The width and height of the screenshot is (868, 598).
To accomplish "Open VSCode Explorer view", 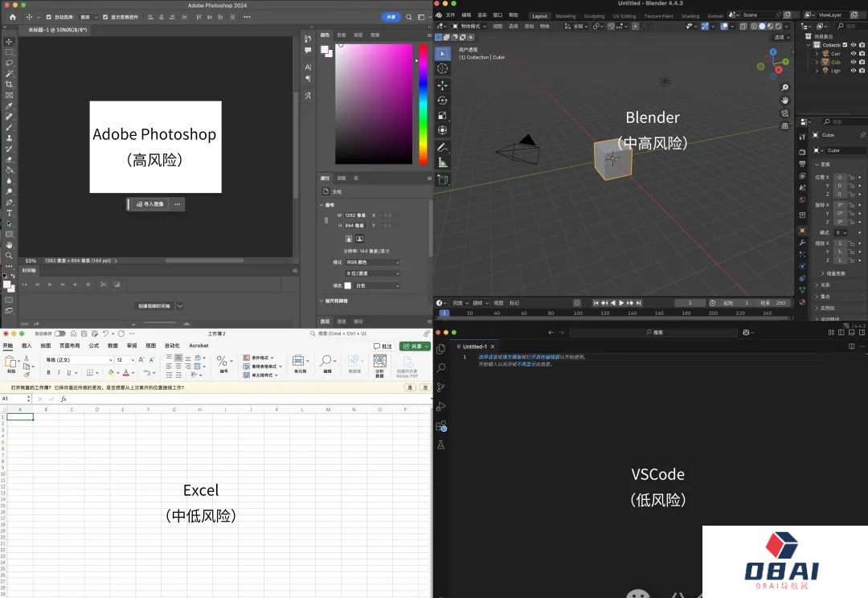I will [441, 349].
